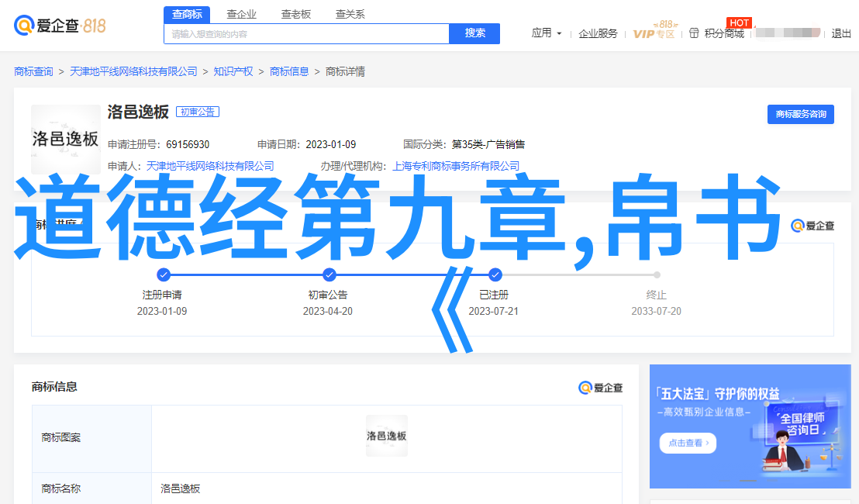This screenshot has height=504, width=859.
Task: Select the 查商标 search tab
Action: coord(187,14)
